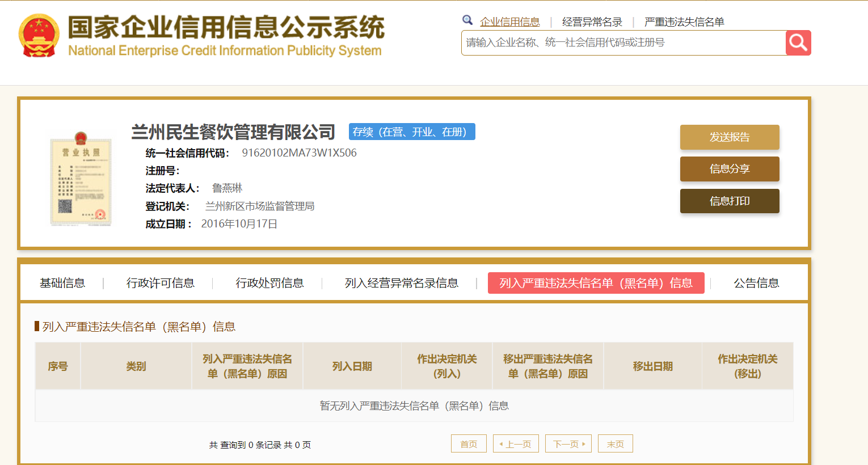
Task: Select the 列入严重违法失信名单（黑名单）信息 tab
Action: 596,283
